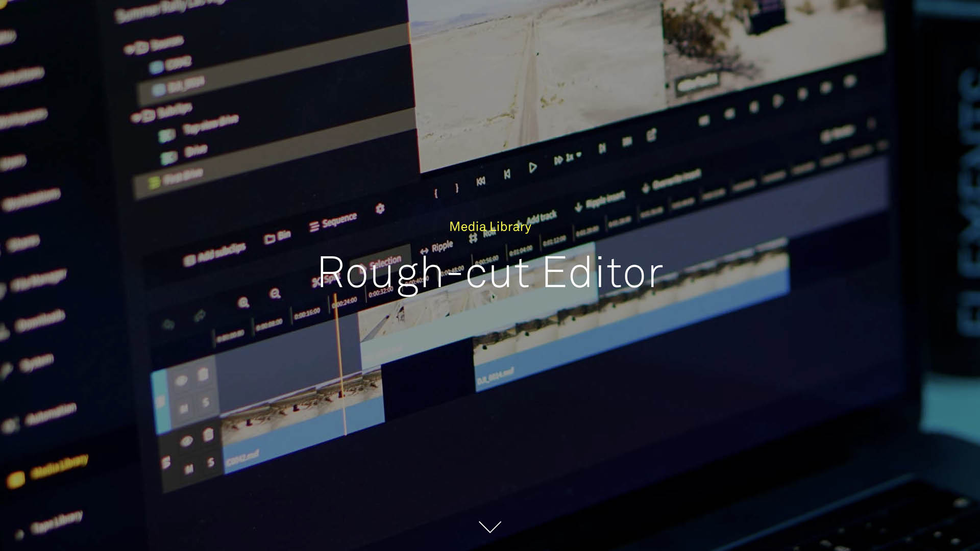Zoom in on the timeline magnifier icon

coord(243,303)
